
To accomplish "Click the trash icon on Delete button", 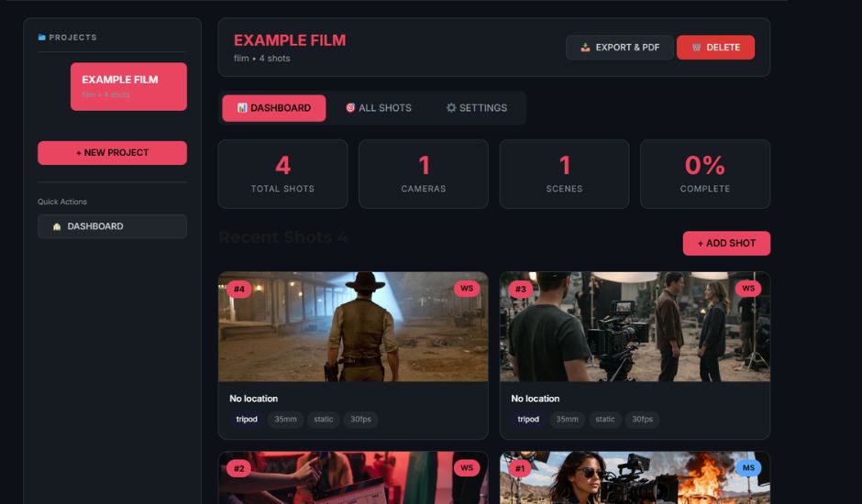I will point(696,48).
